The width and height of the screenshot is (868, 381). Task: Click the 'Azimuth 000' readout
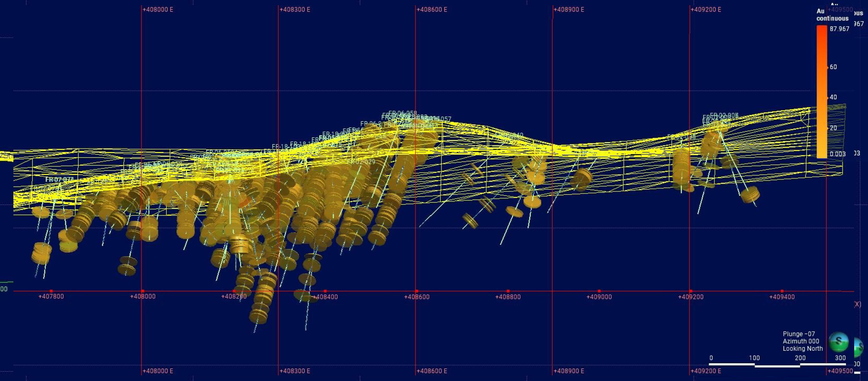tap(801, 341)
